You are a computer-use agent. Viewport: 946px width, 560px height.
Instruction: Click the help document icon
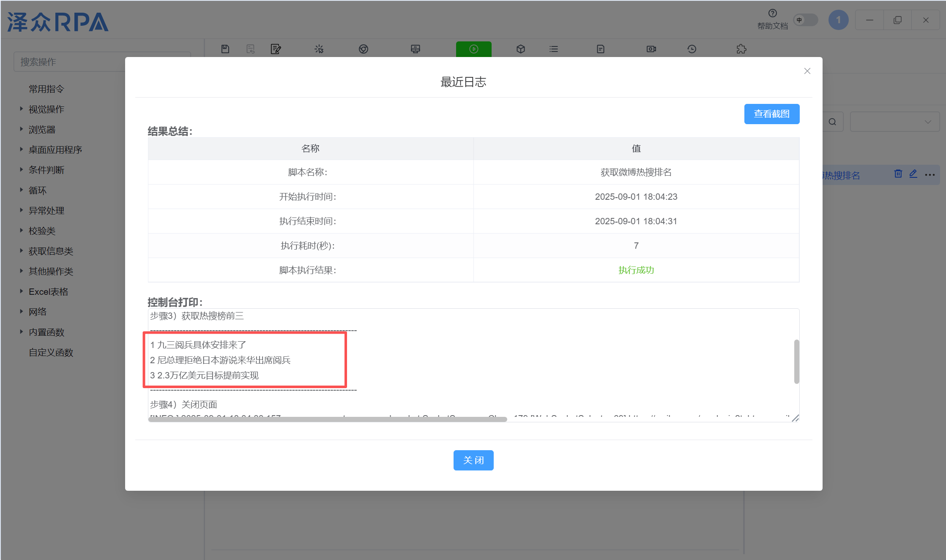[x=772, y=14]
